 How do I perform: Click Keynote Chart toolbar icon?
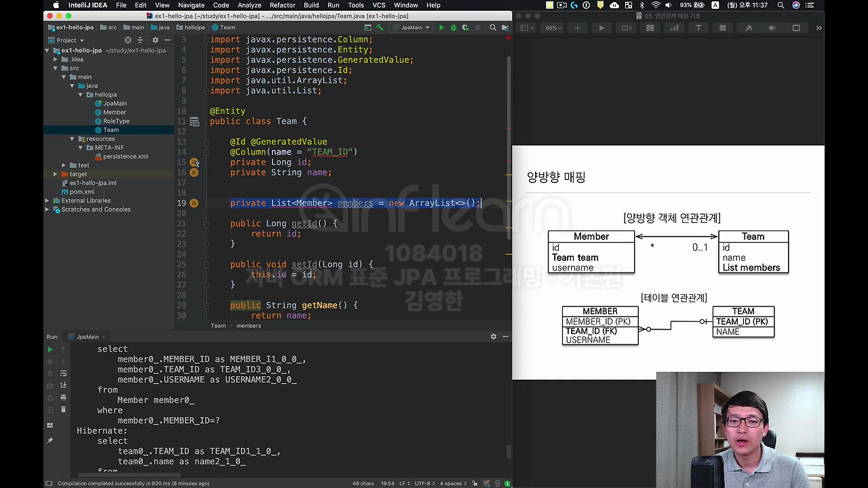point(674,28)
